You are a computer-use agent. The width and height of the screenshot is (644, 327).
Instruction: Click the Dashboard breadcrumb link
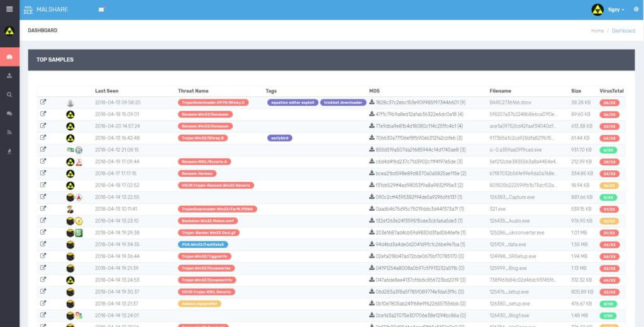(x=623, y=31)
